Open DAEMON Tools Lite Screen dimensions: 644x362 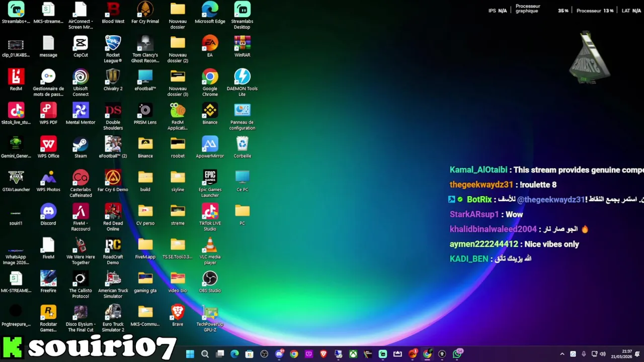[242, 82]
